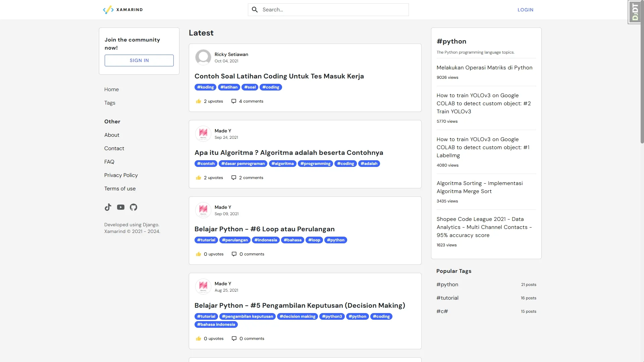
Task: Open the TikTok social icon
Action: pos(108,207)
